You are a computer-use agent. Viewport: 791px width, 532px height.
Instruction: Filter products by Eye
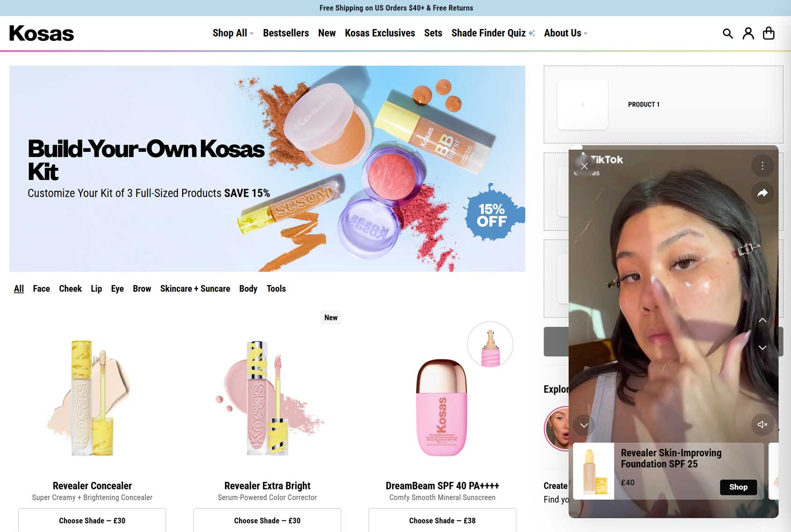click(x=117, y=288)
